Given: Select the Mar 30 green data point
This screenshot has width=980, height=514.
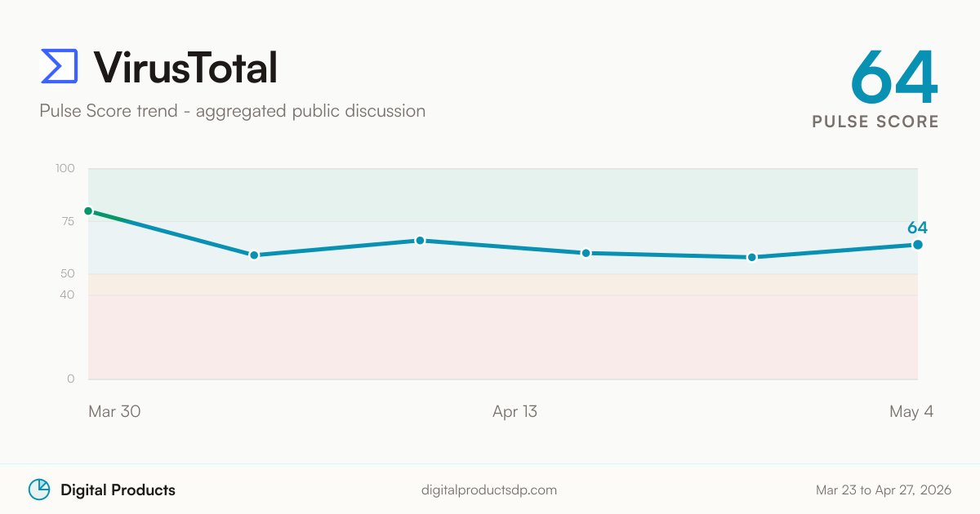Looking at the screenshot, I should 88,210.
